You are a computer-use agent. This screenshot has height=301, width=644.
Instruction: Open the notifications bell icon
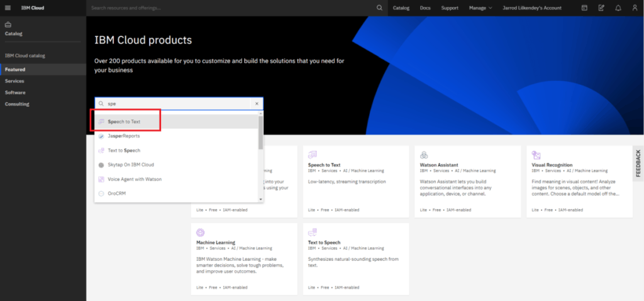point(618,8)
